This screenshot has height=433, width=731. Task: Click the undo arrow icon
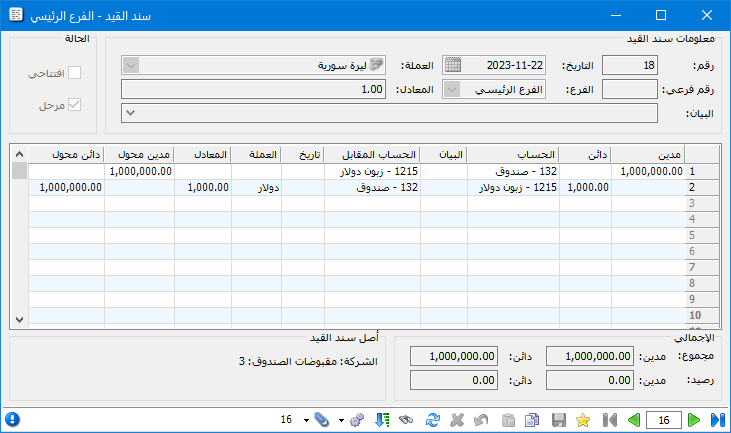click(x=481, y=420)
